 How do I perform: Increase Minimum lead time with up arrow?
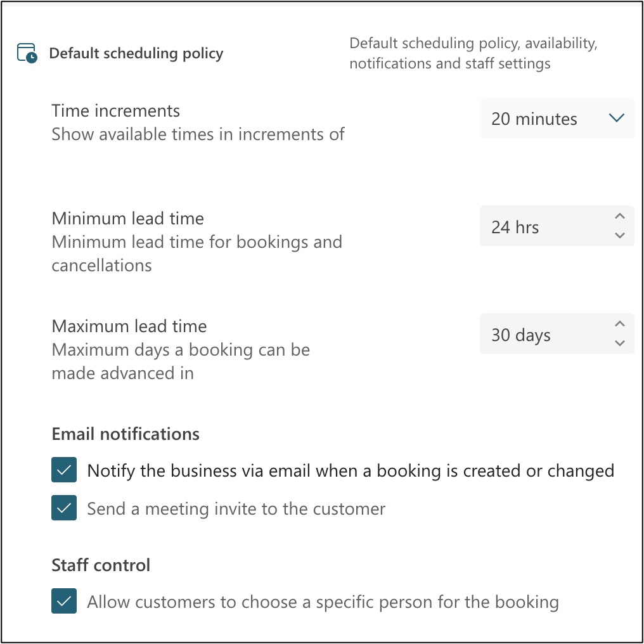(620, 216)
